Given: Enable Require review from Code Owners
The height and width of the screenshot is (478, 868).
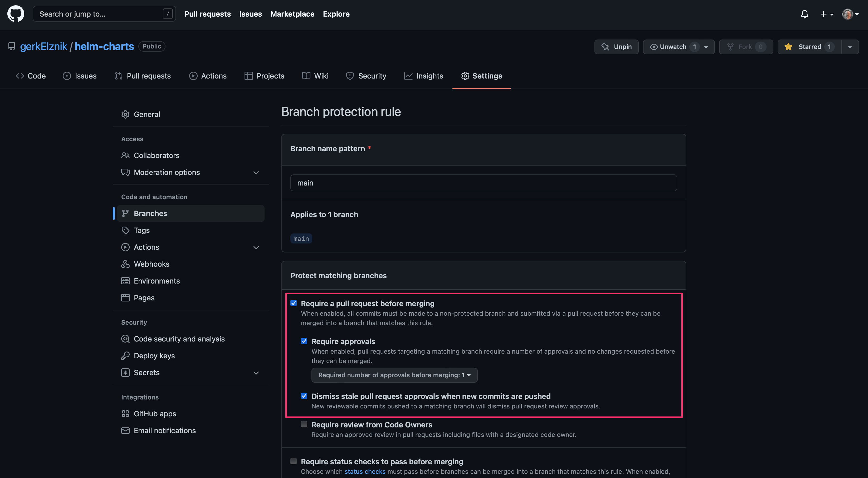Looking at the screenshot, I should [304, 425].
